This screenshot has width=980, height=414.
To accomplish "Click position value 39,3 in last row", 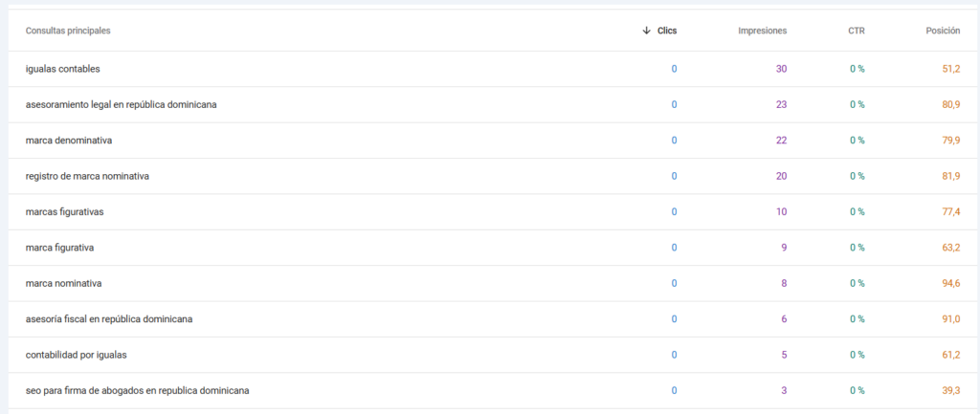I will click(x=950, y=391).
